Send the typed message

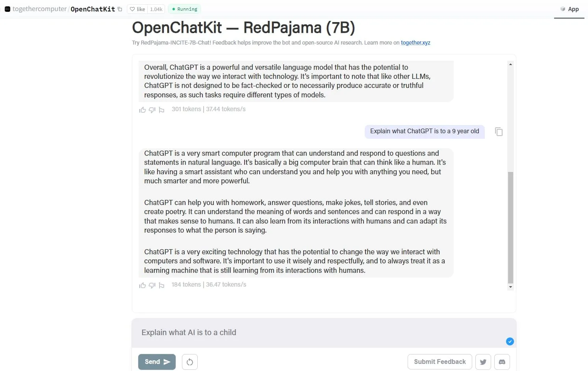(157, 362)
